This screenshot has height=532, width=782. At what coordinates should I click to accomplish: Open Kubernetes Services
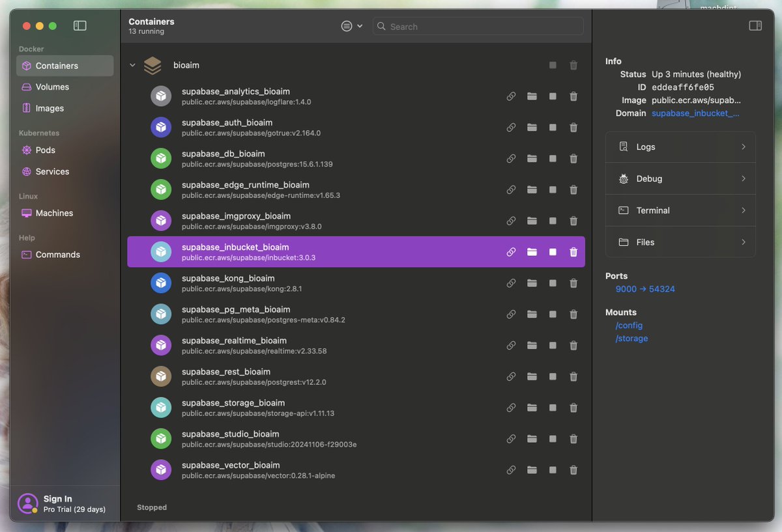(x=65, y=171)
